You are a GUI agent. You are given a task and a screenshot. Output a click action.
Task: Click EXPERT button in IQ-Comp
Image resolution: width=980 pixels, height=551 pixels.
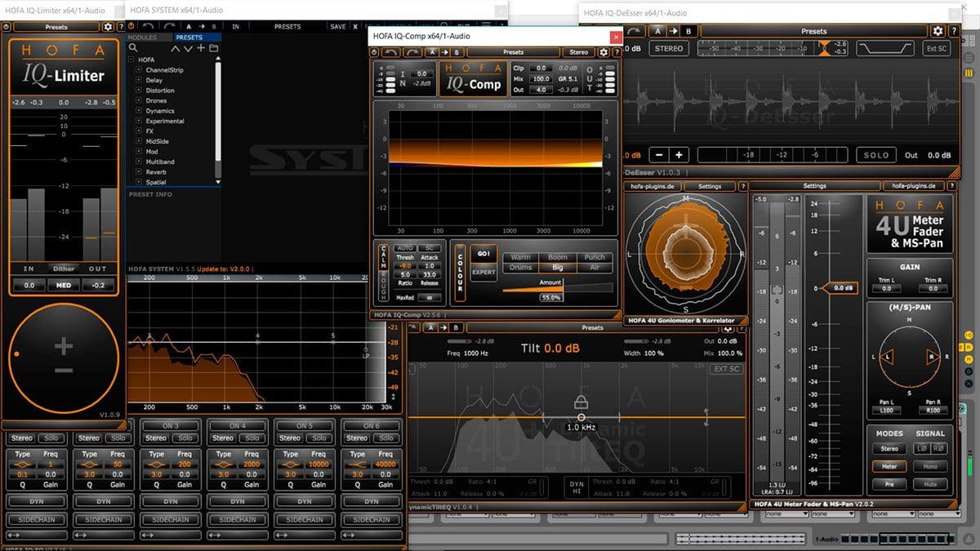pos(483,273)
